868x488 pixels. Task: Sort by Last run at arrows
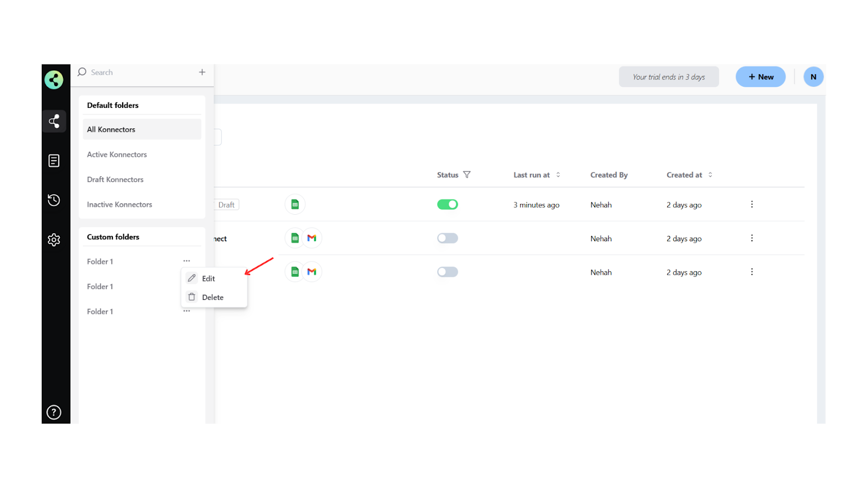click(x=558, y=175)
